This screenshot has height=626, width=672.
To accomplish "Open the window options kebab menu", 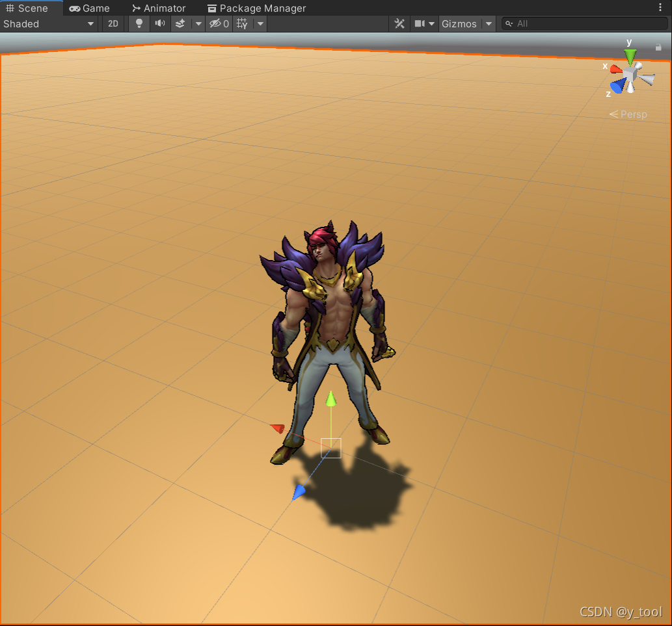I will click(660, 7).
